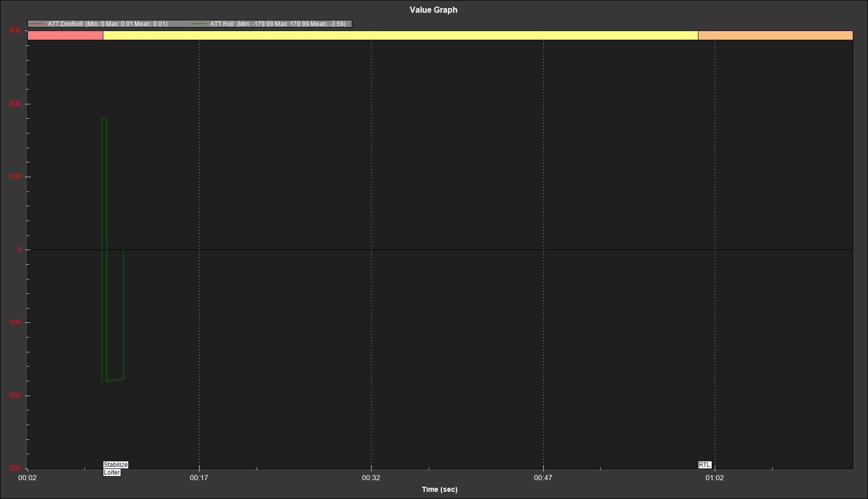868x499 pixels.
Task: Click the green ATT.Roll legend line sample
Action: (199, 24)
